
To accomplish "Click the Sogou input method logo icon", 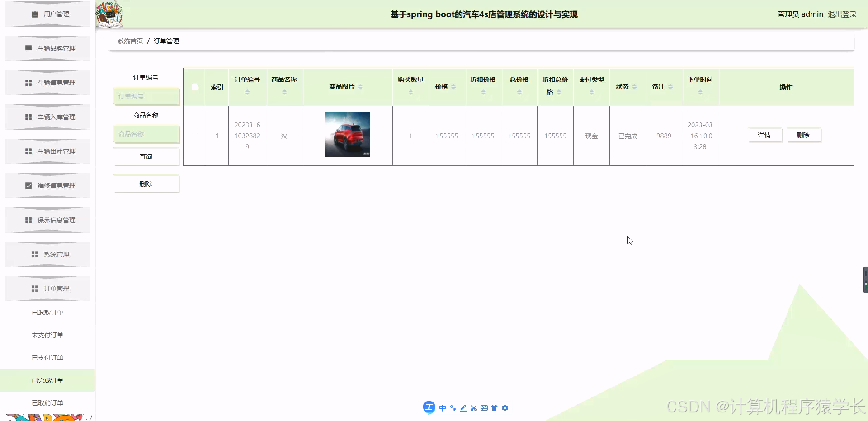I will click(x=429, y=407).
